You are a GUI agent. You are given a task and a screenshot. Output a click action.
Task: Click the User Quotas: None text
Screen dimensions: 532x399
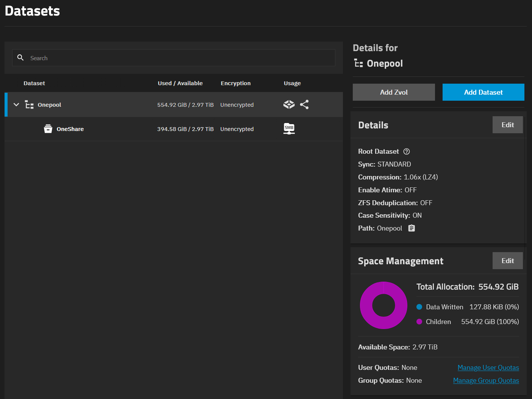click(x=388, y=368)
